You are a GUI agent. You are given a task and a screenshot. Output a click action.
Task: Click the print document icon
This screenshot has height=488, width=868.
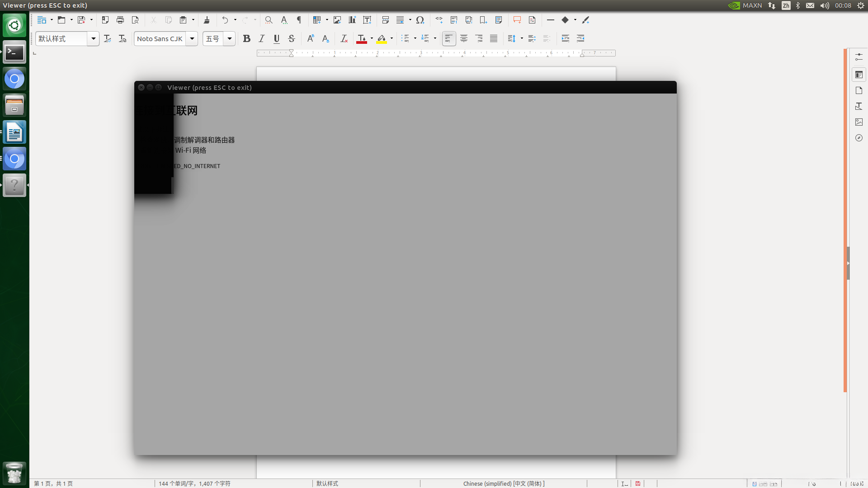pyautogui.click(x=120, y=20)
